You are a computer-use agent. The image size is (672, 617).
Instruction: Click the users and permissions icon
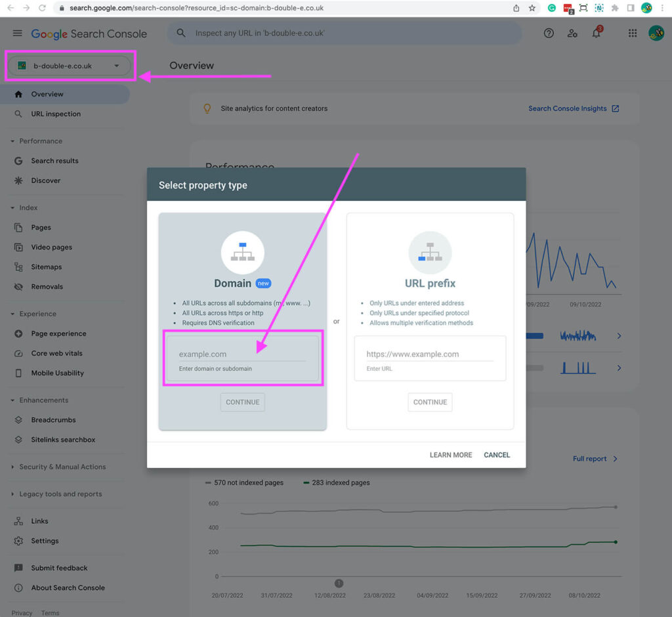click(x=572, y=33)
